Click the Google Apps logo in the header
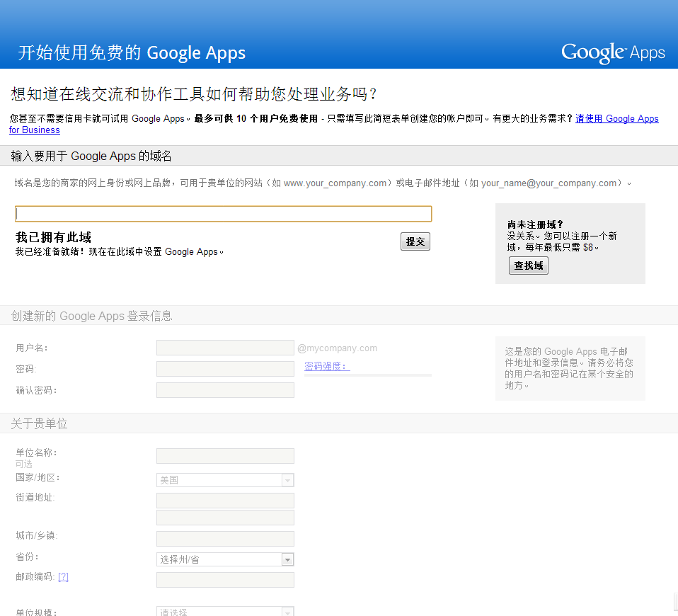The image size is (678, 616). (613, 53)
